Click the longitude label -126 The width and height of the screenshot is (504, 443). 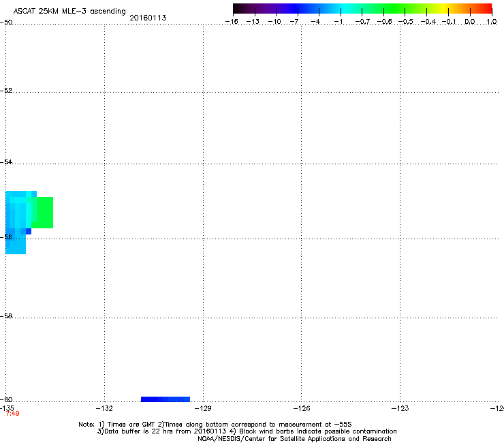point(302,408)
